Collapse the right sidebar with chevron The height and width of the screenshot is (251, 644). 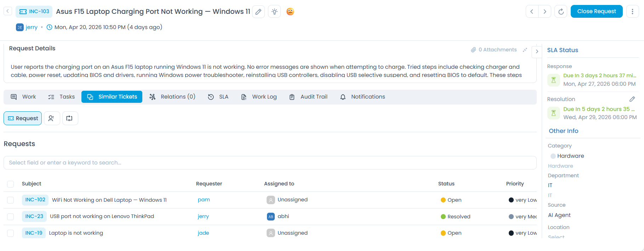(x=537, y=51)
